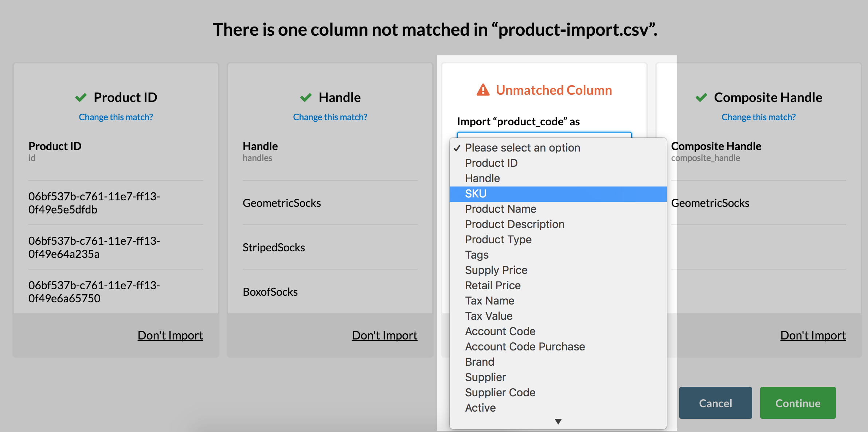This screenshot has width=868, height=432.
Task: Choose SKU from the dropdown list
Action: [x=476, y=194]
